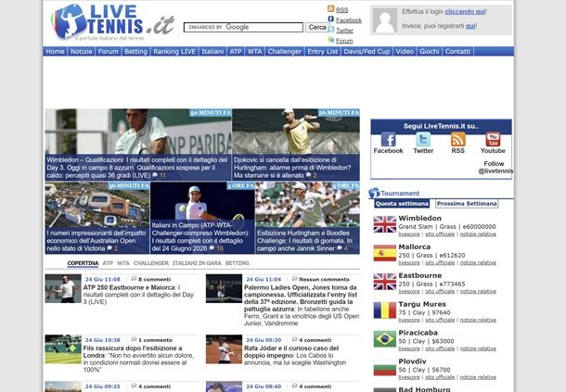Open the RSS feed icon in header
The height and width of the screenshot is (392, 566).
click(x=330, y=9)
